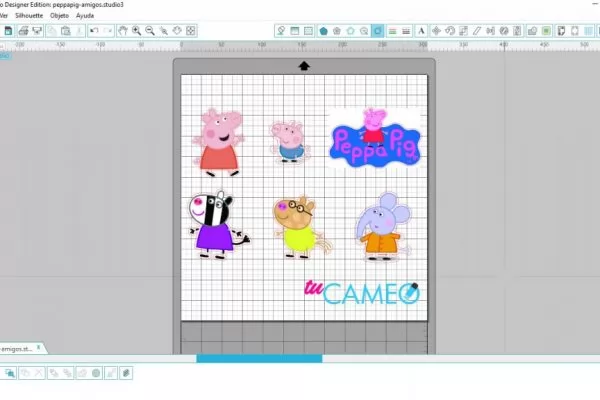Image resolution: width=600 pixels, height=400 pixels.
Task: Open the print icon in the toolbar
Action: [23, 31]
